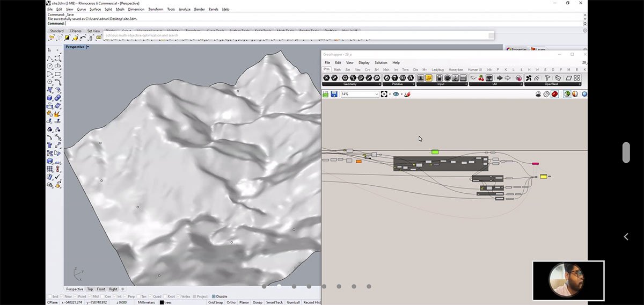Screen dimensions: 644x305
Task: Click the Zoom Extents icon on canvas toolbar
Action: tap(384, 94)
